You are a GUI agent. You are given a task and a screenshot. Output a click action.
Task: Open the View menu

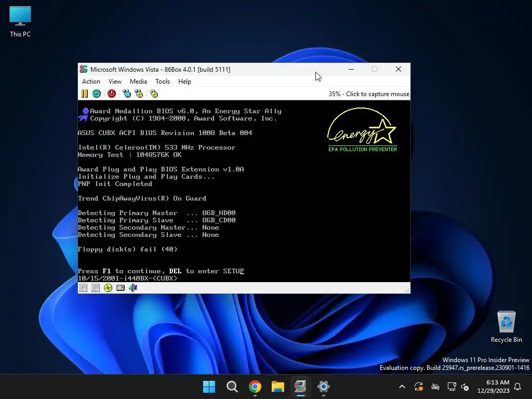click(115, 82)
